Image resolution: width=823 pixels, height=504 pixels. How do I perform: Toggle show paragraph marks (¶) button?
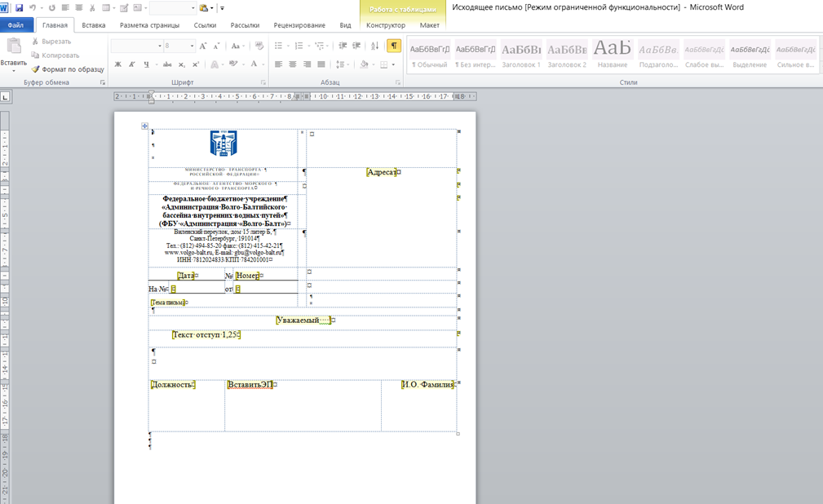tap(394, 46)
